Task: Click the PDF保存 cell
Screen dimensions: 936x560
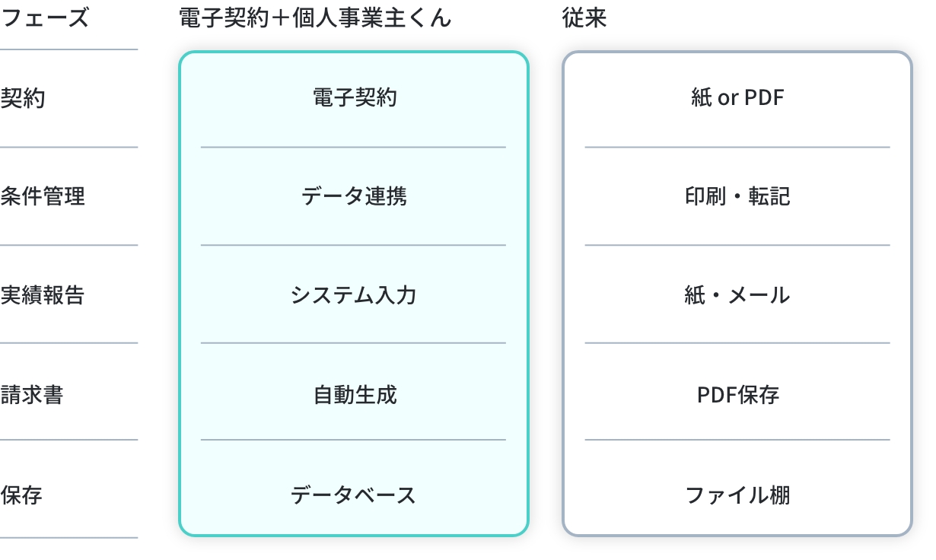Action: [x=738, y=395]
